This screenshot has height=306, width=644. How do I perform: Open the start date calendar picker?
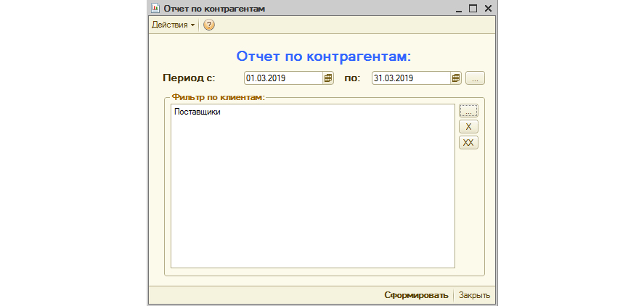(x=328, y=78)
